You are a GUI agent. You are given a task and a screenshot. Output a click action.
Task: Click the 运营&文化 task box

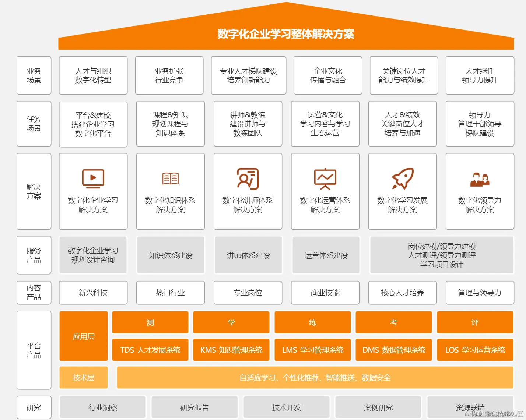325,124
